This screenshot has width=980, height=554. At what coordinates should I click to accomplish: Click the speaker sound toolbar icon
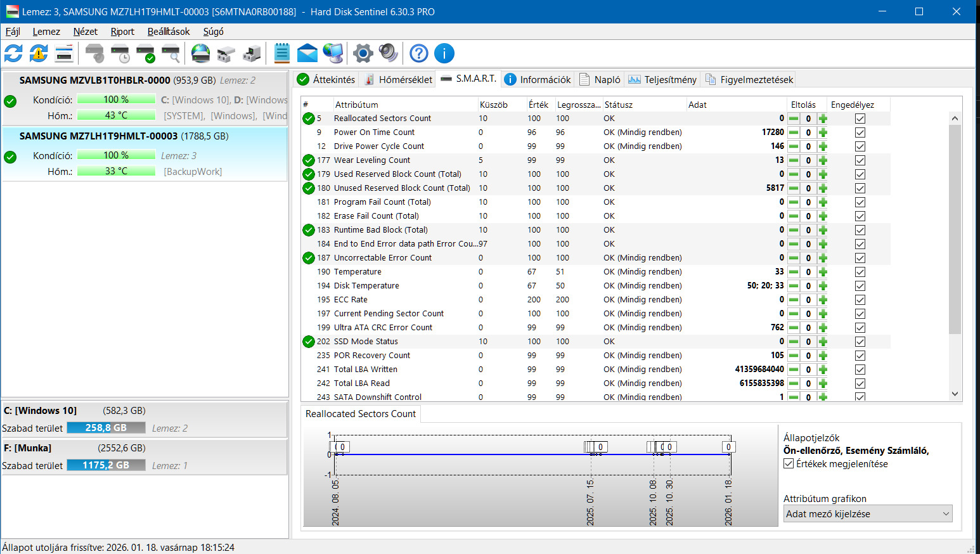pyautogui.click(x=388, y=53)
